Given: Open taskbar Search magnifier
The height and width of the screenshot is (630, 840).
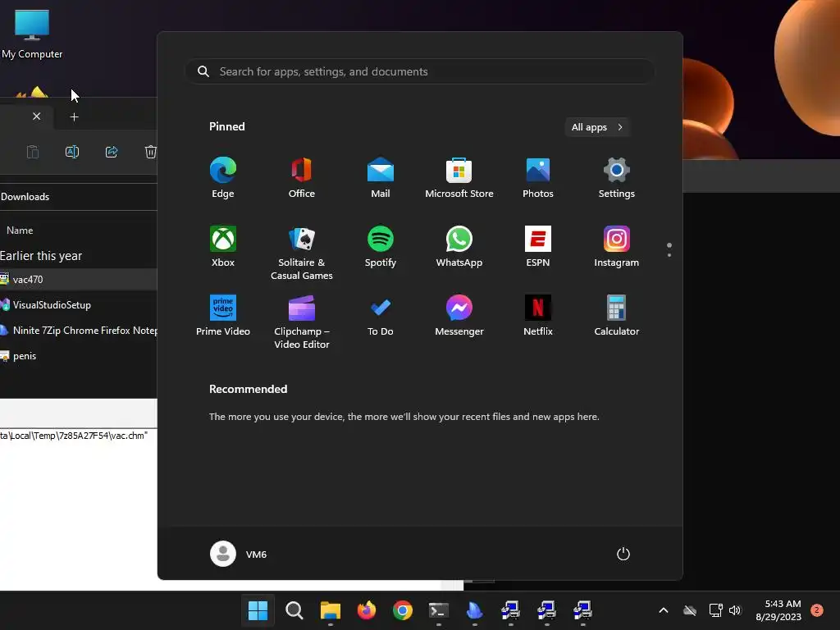Looking at the screenshot, I should coord(294,609).
